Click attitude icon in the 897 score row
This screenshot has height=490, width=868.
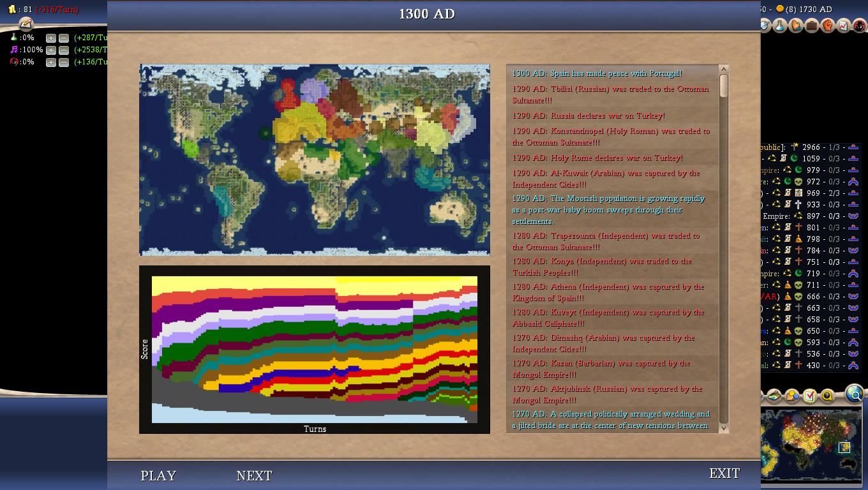pyautogui.click(x=853, y=216)
